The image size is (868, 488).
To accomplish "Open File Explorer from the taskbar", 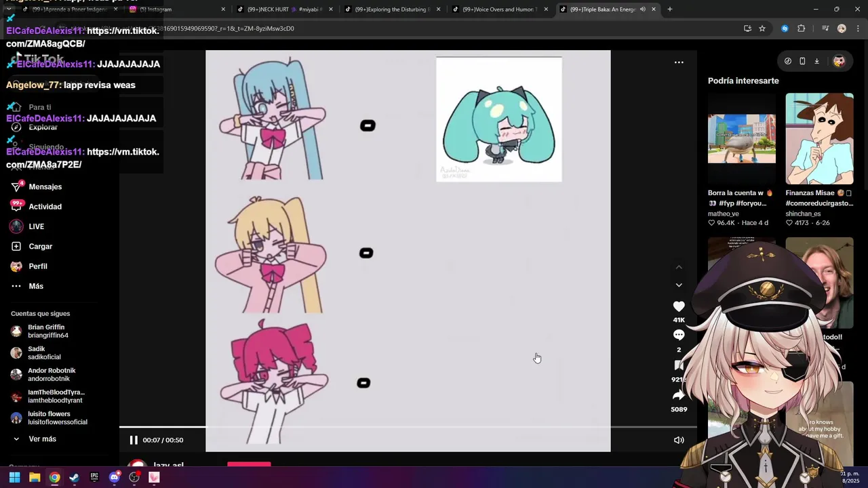I will point(35,477).
